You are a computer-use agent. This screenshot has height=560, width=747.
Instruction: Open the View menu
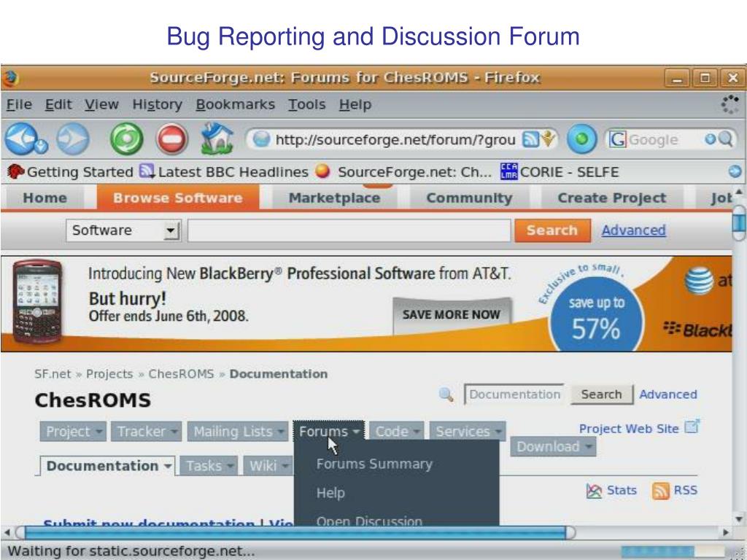101,104
